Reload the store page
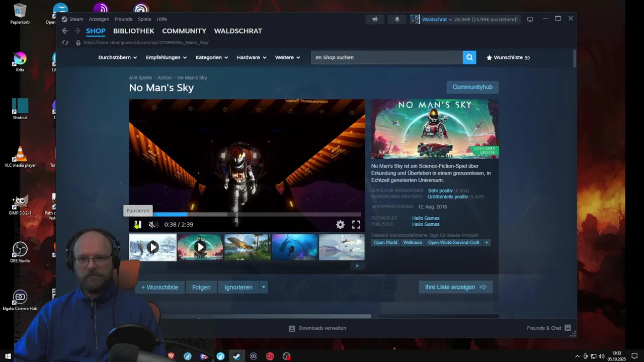The width and height of the screenshot is (644, 362). point(65,43)
